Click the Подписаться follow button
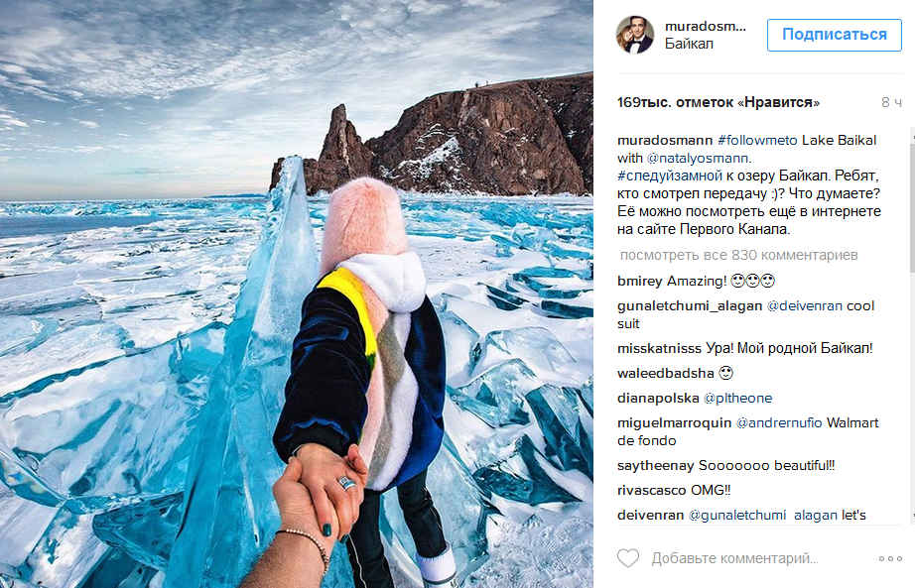 [x=835, y=35]
